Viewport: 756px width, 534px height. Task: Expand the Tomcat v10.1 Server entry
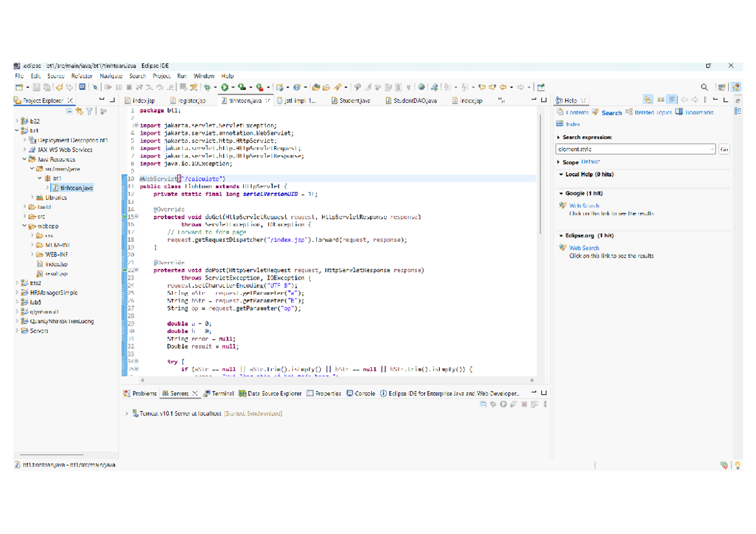pos(127,414)
